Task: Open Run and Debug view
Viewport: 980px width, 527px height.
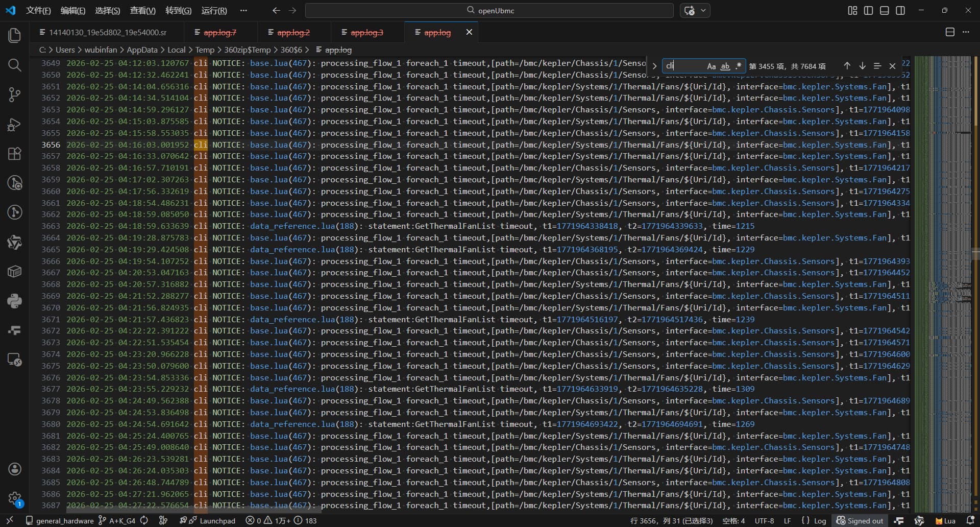Action: (x=14, y=124)
